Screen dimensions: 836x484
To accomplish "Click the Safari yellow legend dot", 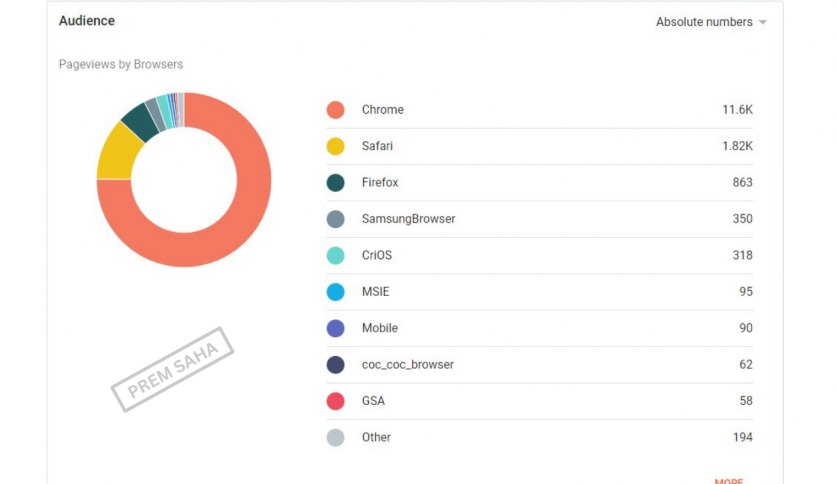I will coord(336,147).
